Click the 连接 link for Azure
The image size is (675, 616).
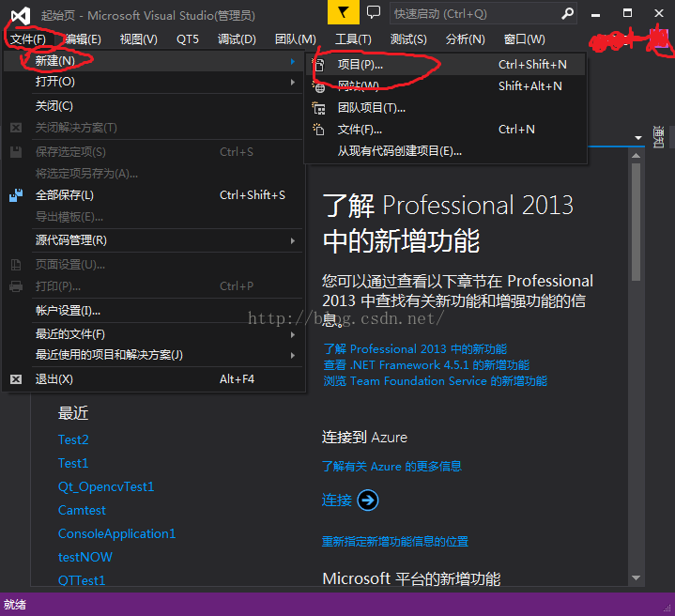coord(337,500)
